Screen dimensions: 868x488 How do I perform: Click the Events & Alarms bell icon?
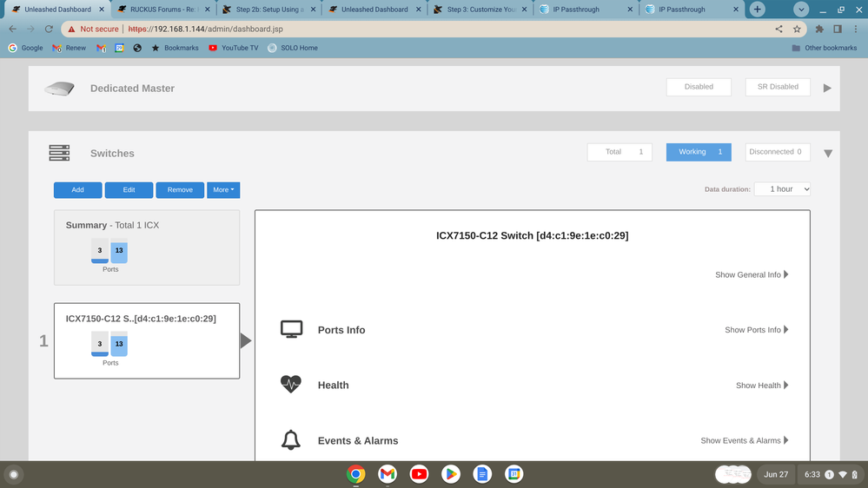pyautogui.click(x=290, y=440)
